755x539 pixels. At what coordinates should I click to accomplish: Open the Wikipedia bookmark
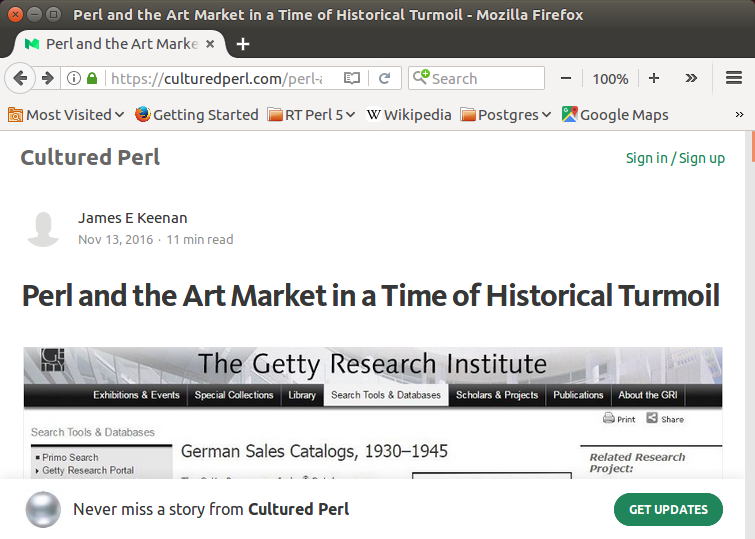click(409, 115)
